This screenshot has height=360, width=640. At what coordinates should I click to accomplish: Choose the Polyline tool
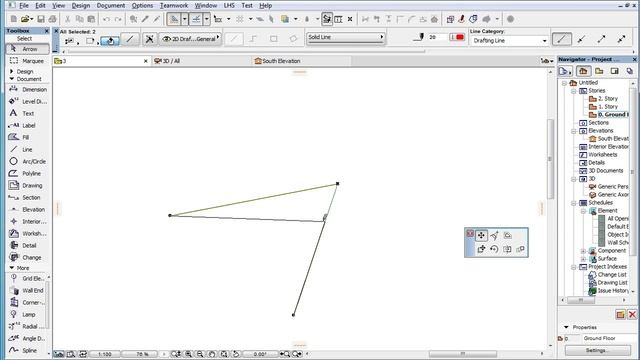tap(27, 173)
